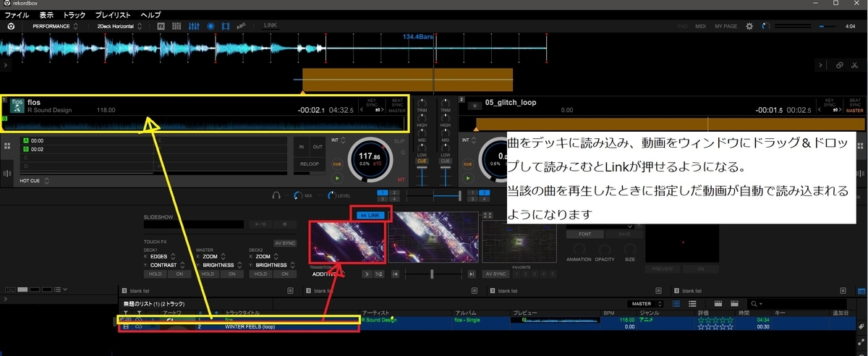Click the green play button on deck 1
Viewport: 868px width, 356px height.
coord(337,178)
